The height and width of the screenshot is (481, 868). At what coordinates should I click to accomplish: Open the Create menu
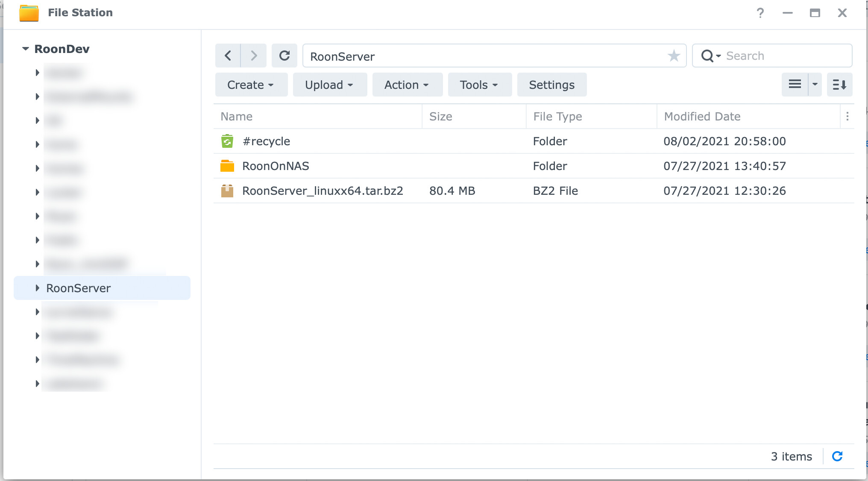tap(251, 85)
